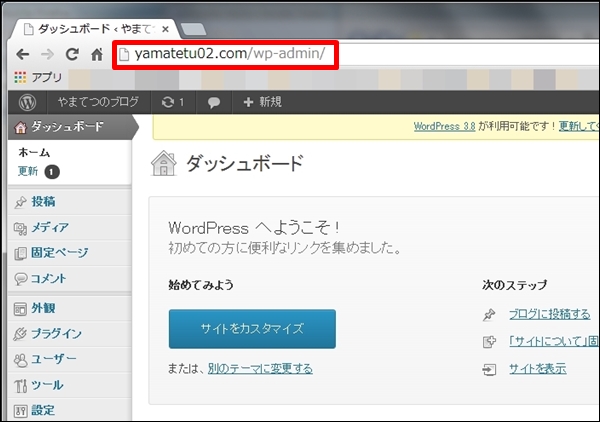The height and width of the screenshot is (422, 600).
Task: Click the add-page icon next to サイトについて
Action: point(489,342)
